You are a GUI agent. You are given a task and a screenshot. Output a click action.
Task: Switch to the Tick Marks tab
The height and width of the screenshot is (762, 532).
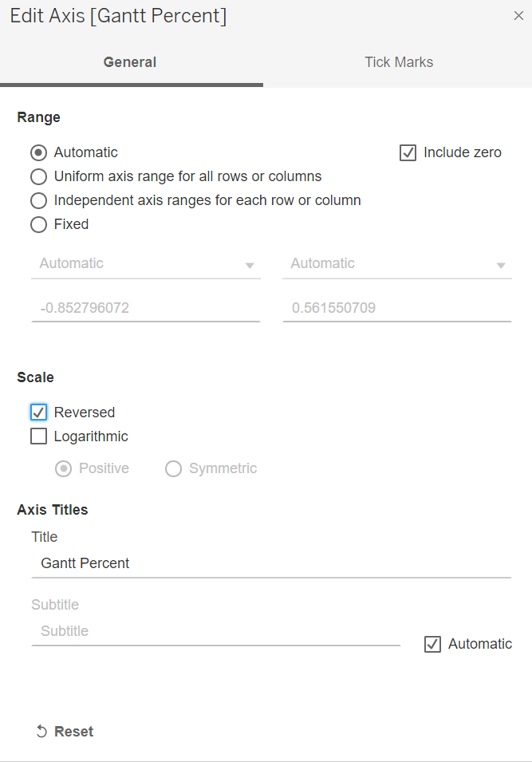[399, 62]
